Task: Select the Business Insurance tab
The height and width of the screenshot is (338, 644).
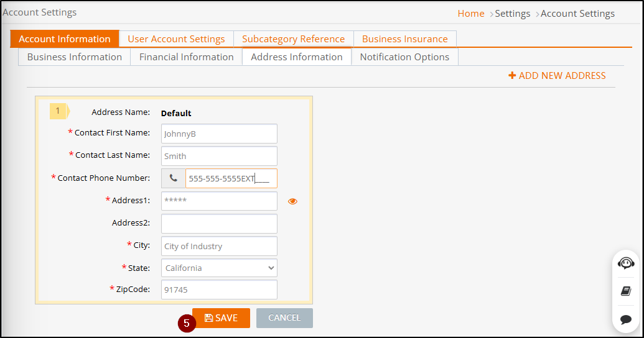Action: (x=404, y=39)
